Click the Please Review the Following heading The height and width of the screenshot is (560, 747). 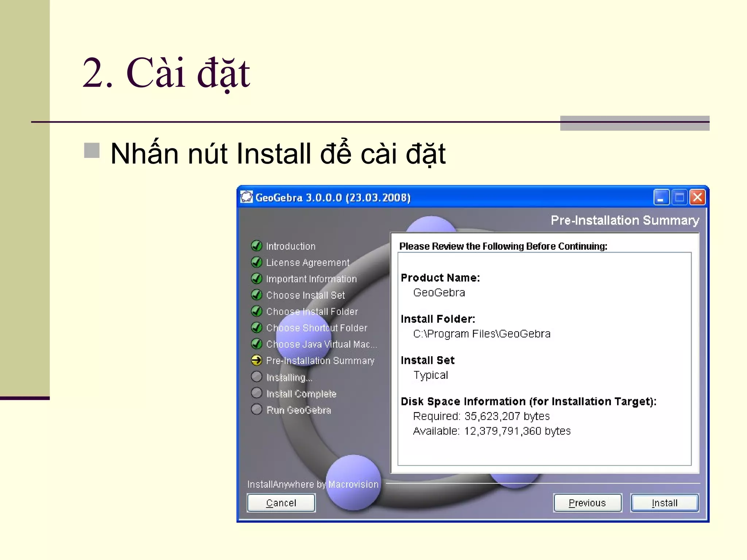coord(503,246)
